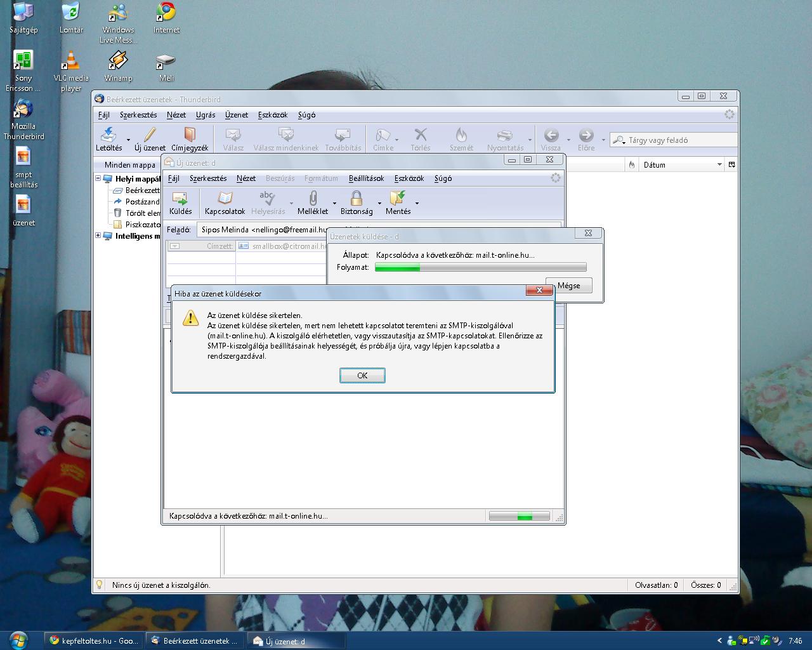
Task: Select the Postázandó folder in tree
Action: tap(136, 201)
